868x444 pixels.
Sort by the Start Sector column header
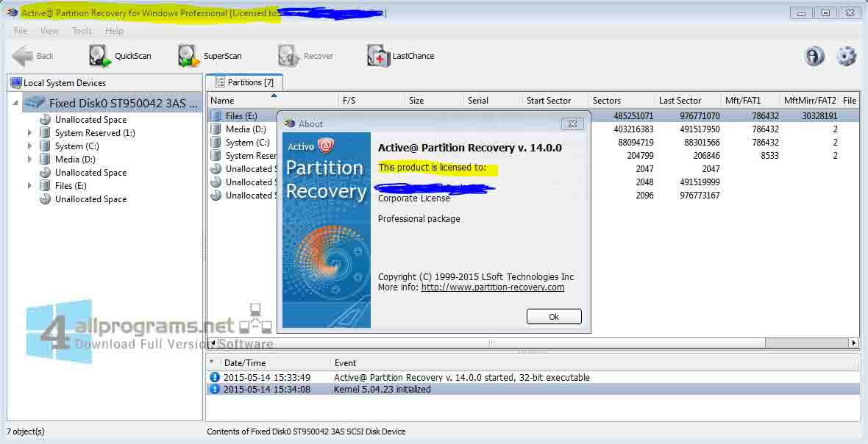point(554,101)
